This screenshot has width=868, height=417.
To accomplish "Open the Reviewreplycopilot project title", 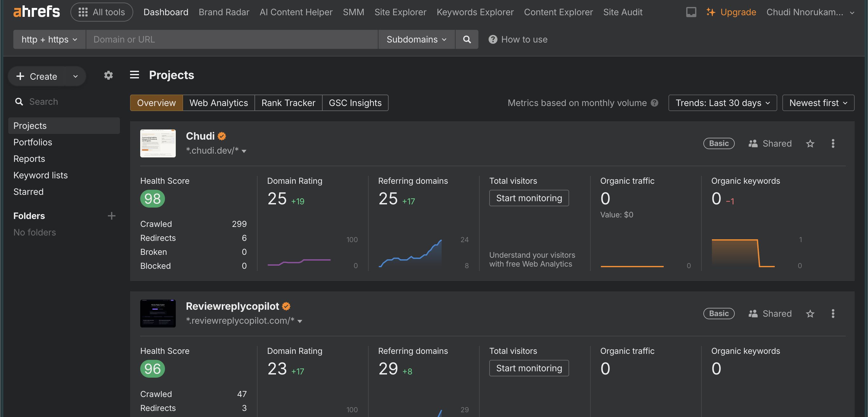I will [x=233, y=306].
